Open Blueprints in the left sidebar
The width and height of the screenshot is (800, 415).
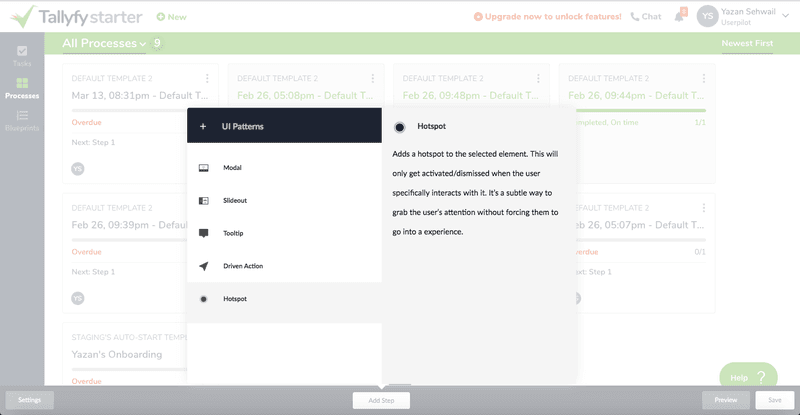(22, 121)
